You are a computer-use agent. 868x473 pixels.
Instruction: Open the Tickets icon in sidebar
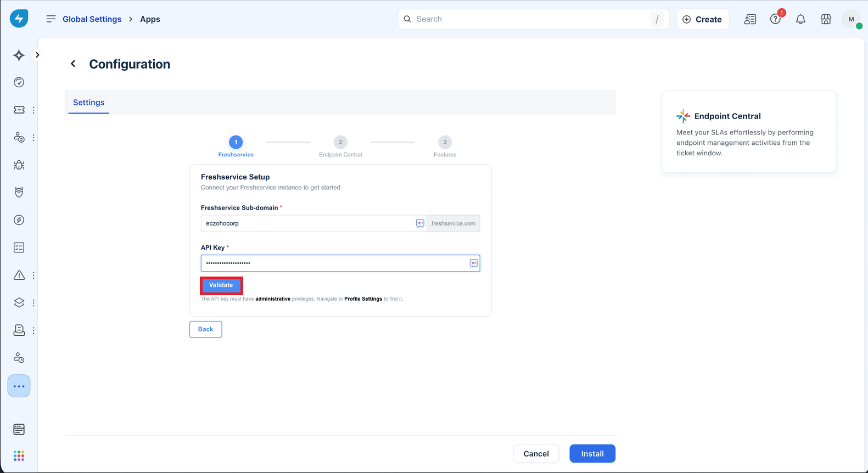coord(19,110)
